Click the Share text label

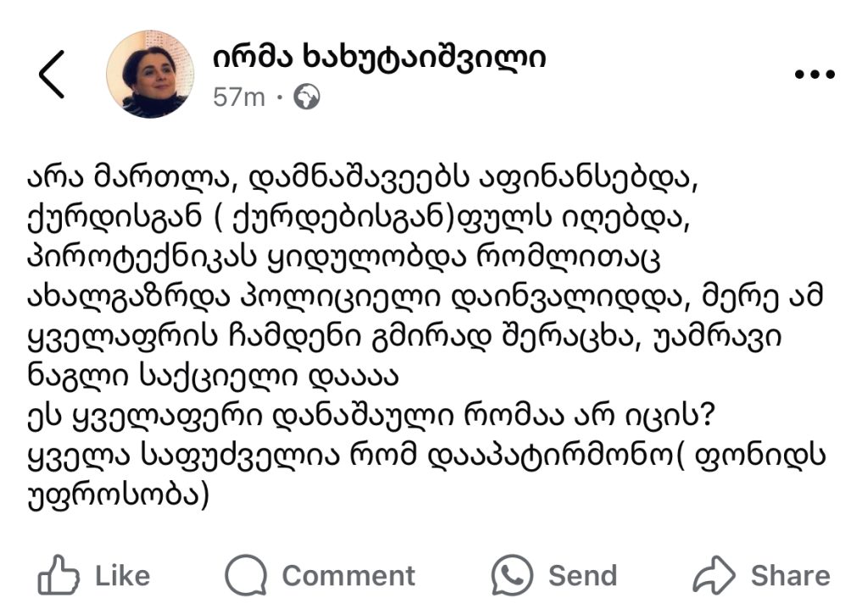click(x=790, y=576)
